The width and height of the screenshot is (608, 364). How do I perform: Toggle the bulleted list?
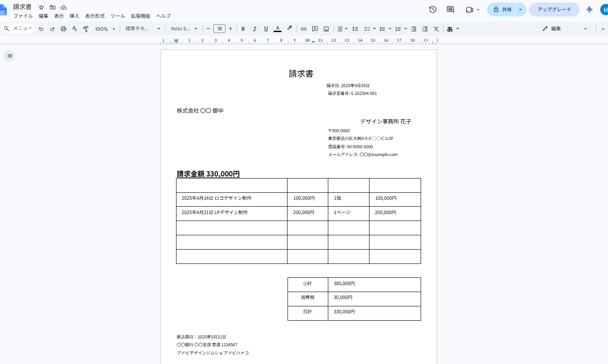[x=382, y=29]
